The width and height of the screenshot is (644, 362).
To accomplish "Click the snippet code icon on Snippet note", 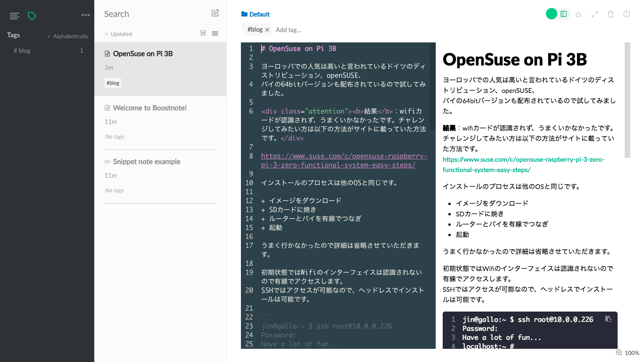I will 107,162.
